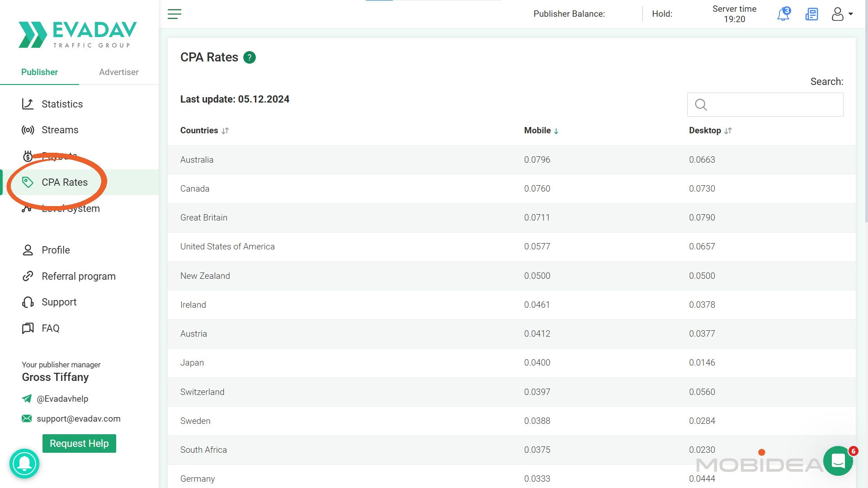Select the Switzerland country name
The width and height of the screenshot is (868, 488).
tap(202, 392)
